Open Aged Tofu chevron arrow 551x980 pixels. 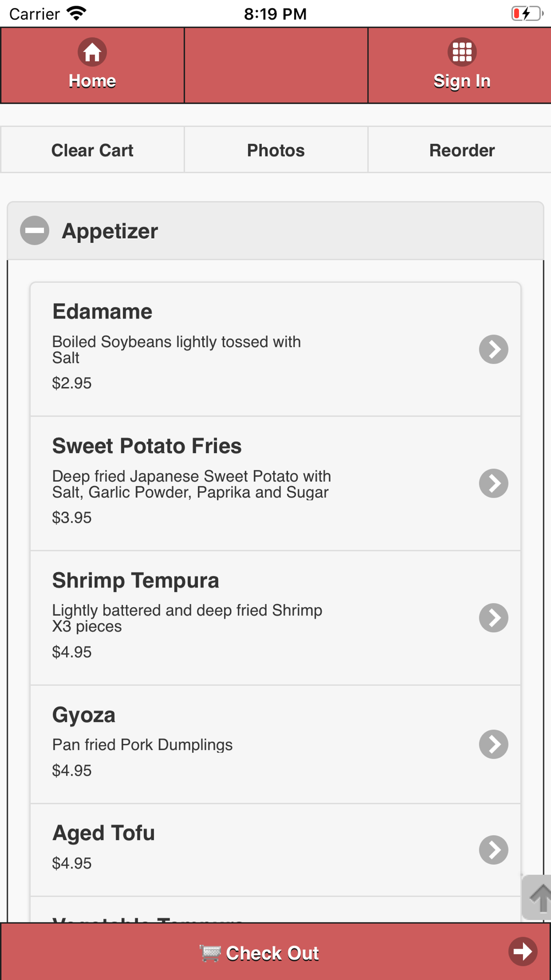[493, 850]
